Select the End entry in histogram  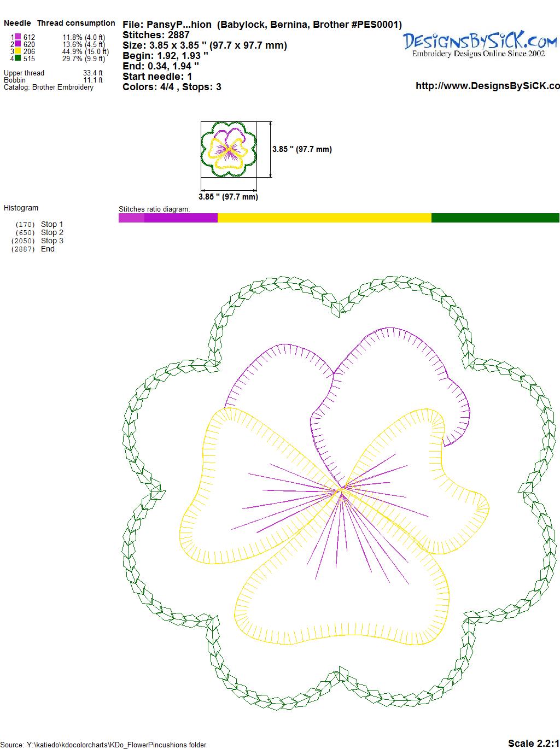[48, 249]
